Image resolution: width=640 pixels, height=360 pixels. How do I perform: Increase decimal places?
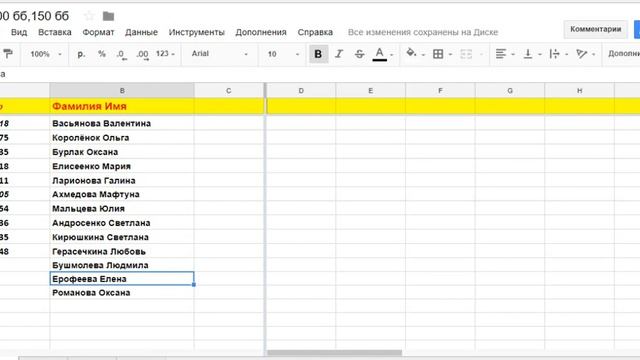(x=142, y=54)
